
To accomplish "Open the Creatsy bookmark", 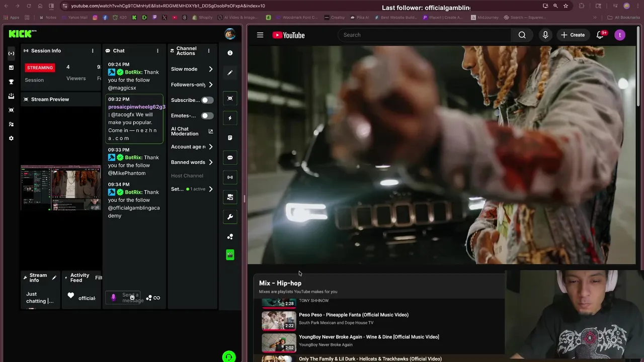I will pyautogui.click(x=335, y=18).
